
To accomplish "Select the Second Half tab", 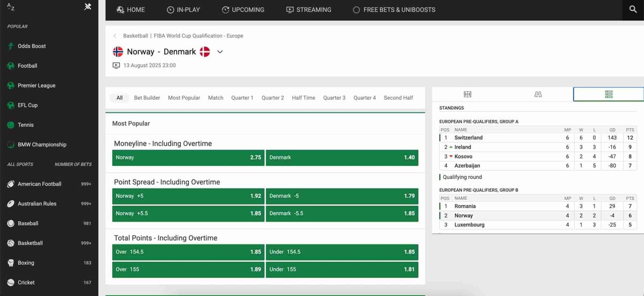I will click(x=399, y=98).
